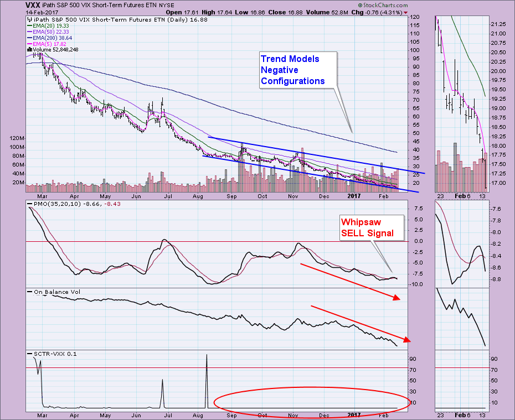Click the Open 17.61 value in header
The image size is (515, 420).
(182, 12)
